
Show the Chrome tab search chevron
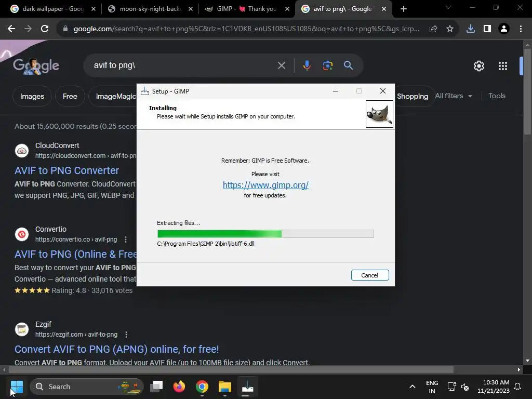click(448, 7)
